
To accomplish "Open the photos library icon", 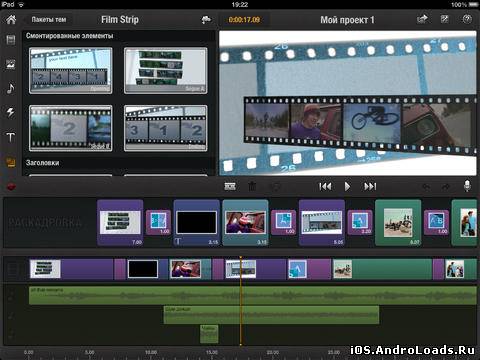I will click(x=11, y=64).
